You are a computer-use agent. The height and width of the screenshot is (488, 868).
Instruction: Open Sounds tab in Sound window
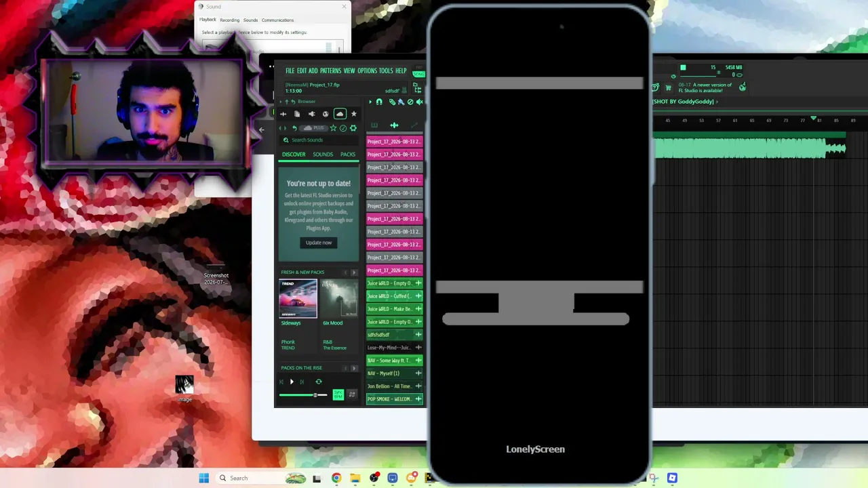[x=250, y=20]
